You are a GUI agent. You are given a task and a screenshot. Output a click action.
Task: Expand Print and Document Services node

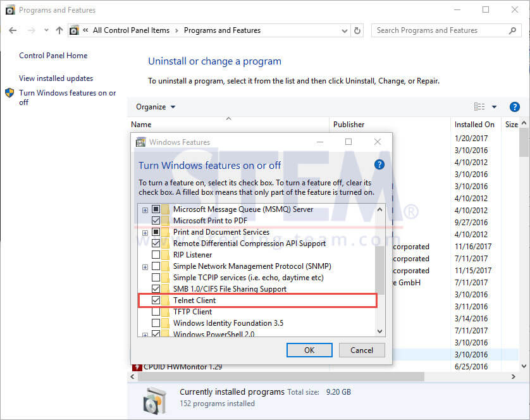(145, 233)
